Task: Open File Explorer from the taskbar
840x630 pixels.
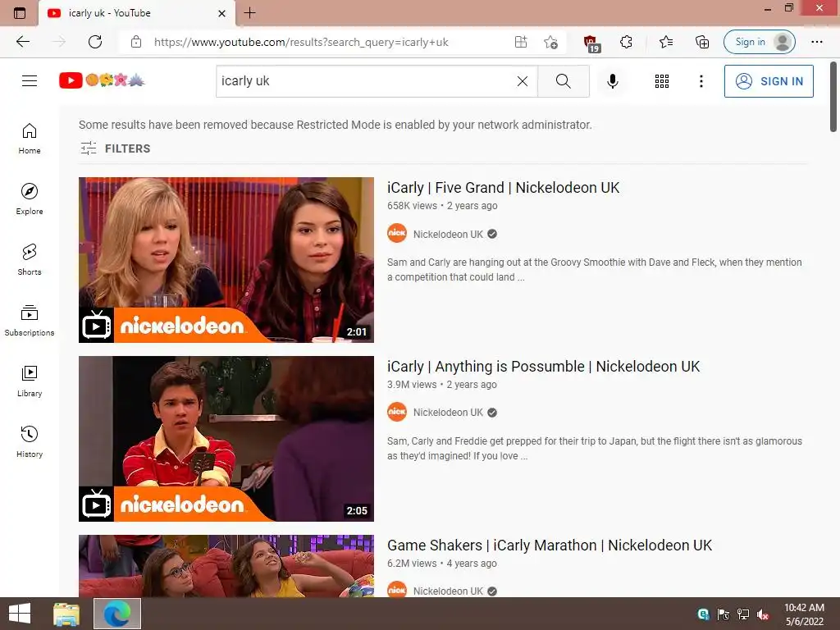Action: (66, 614)
